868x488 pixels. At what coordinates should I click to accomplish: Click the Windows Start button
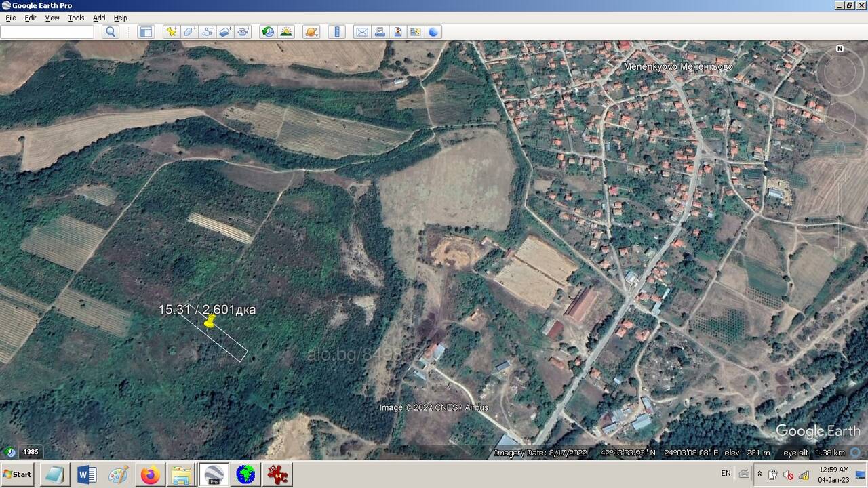click(x=18, y=474)
